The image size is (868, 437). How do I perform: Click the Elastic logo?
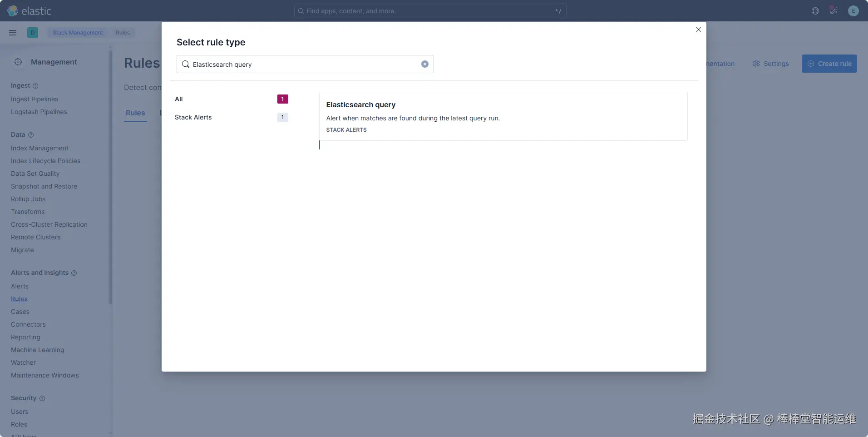coord(30,11)
